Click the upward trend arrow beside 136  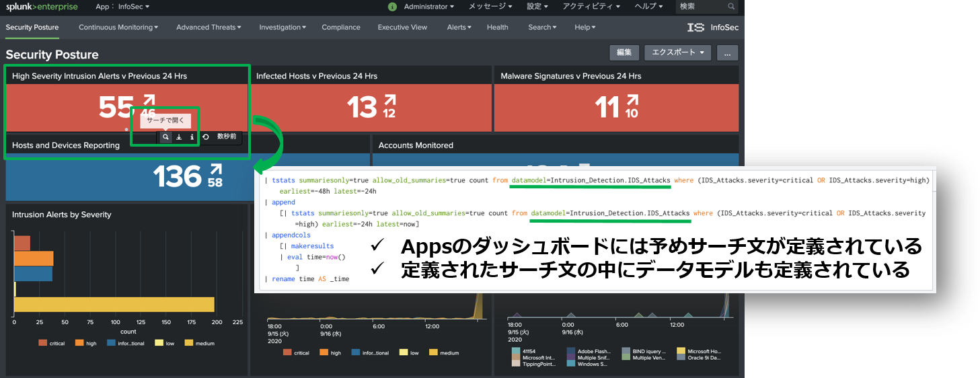tap(215, 169)
